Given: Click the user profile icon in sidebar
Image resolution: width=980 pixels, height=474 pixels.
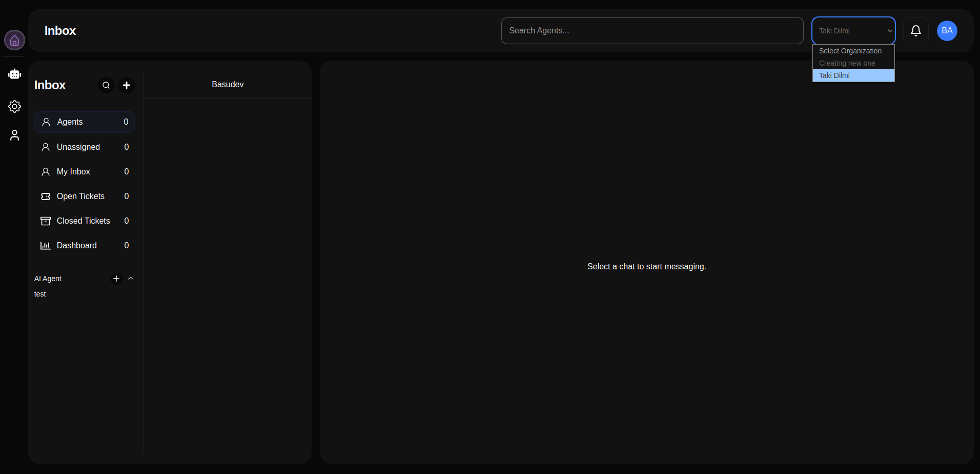Looking at the screenshot, I should 14,135.
